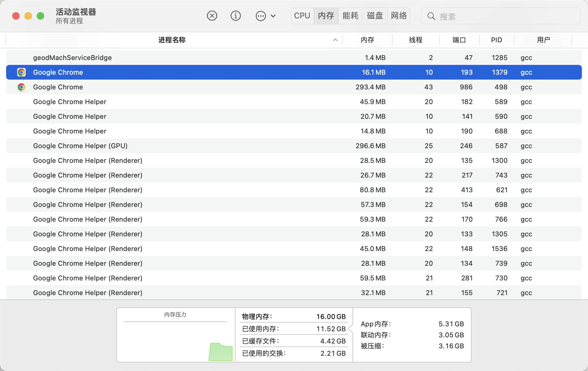Open the 磁盘 tab

tap(375, 16)
